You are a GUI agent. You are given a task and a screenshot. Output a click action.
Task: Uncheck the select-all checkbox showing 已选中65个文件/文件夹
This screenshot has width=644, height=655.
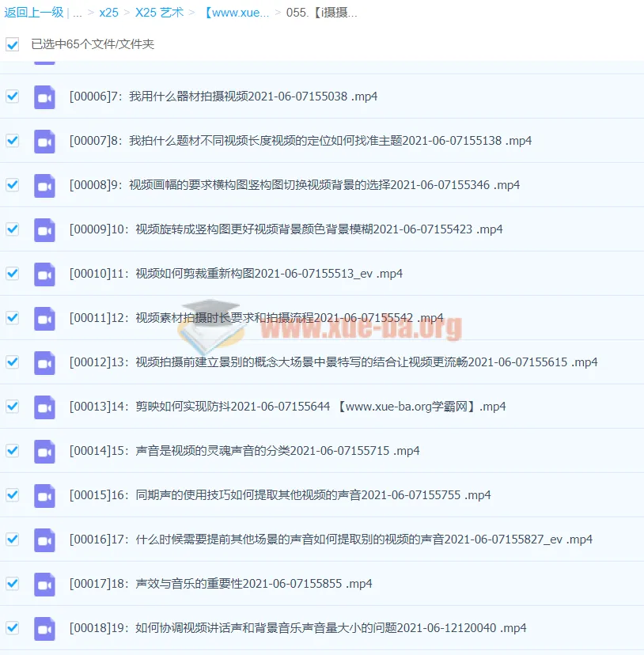[11, 45]
